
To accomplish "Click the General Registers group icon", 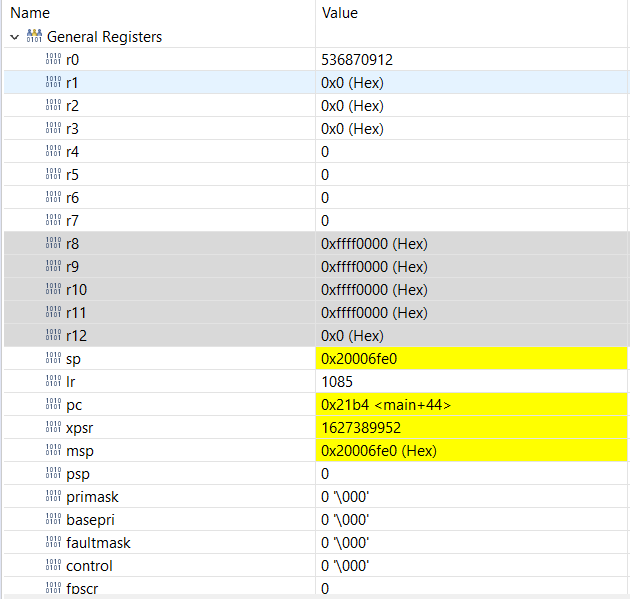I will 34,36.
